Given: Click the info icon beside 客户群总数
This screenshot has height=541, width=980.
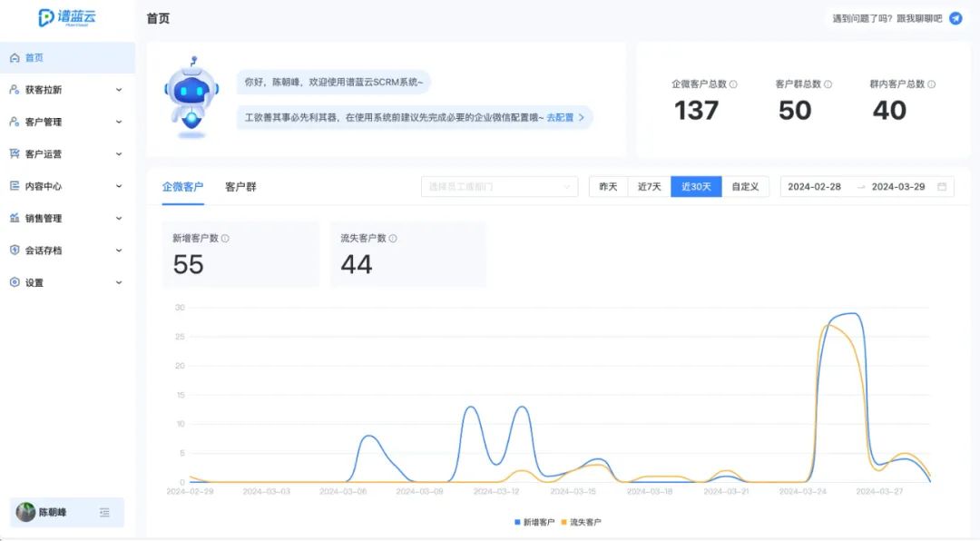Looking at the screenshot, I should [828, 84].
